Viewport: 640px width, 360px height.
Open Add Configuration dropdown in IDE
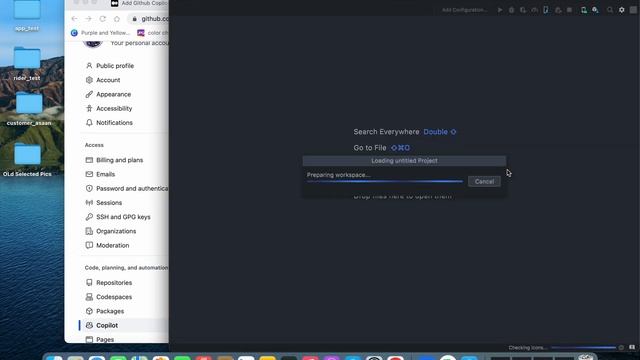tap(465, 10)
